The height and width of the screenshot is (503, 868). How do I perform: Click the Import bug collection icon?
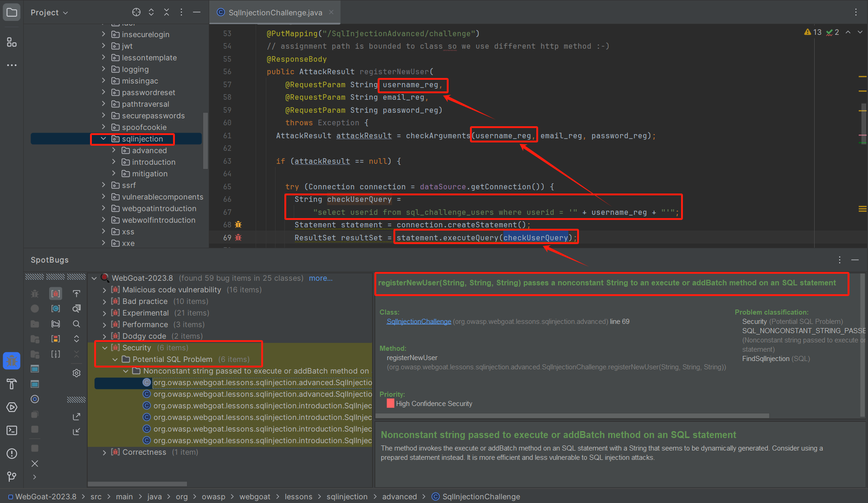pos(77,432)
